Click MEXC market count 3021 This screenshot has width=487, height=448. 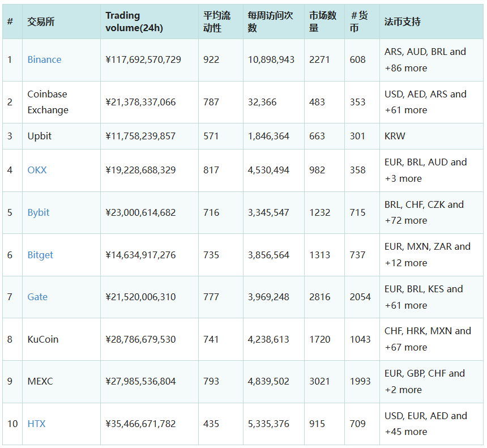(x=319, y=381)
